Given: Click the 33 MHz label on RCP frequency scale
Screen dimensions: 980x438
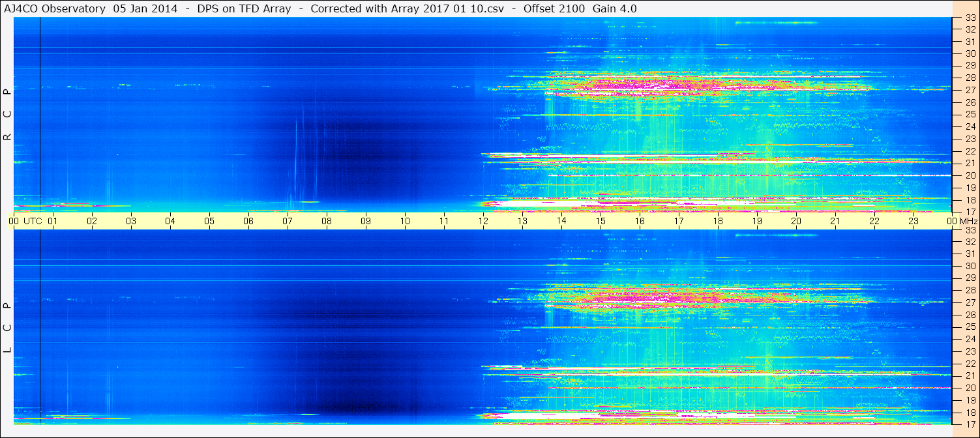Looking at the screenshot, I should 970,18.
